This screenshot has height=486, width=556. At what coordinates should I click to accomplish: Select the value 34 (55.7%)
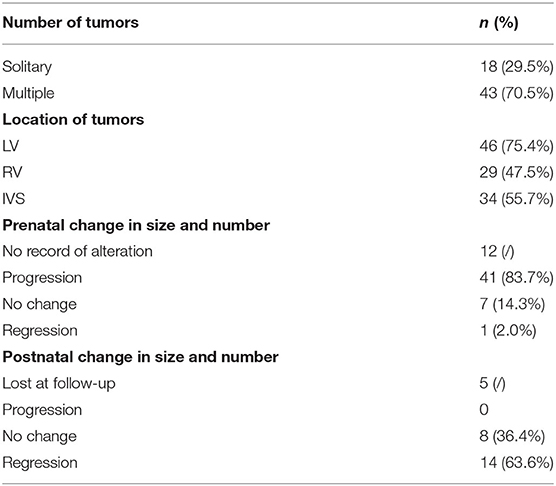pyautogui.click(x=516, y=199)
